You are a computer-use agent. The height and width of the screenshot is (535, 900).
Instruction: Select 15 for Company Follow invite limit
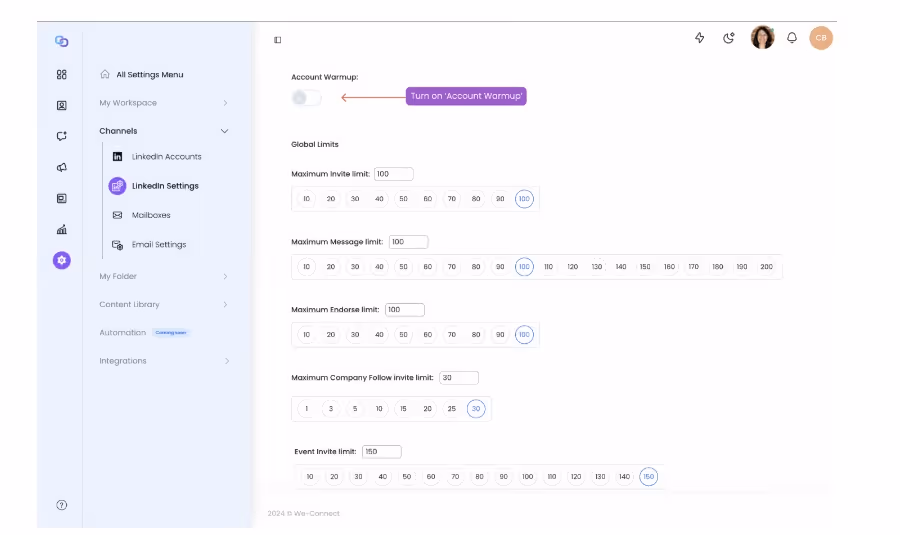404,409
